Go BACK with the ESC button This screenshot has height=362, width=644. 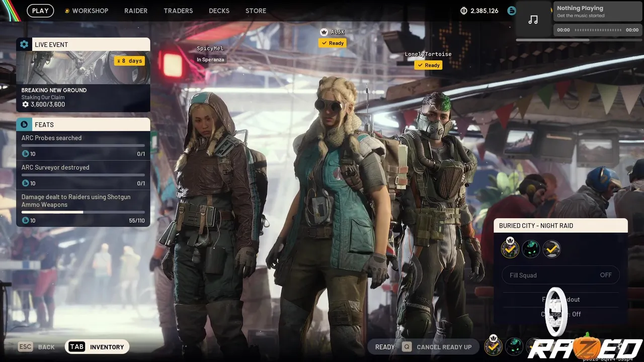[x=36, y=347]
